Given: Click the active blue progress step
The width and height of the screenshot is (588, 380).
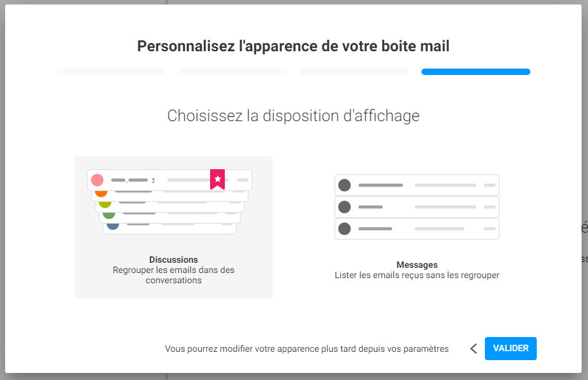Looking at the screenshot, I should [x=476, y=72].
